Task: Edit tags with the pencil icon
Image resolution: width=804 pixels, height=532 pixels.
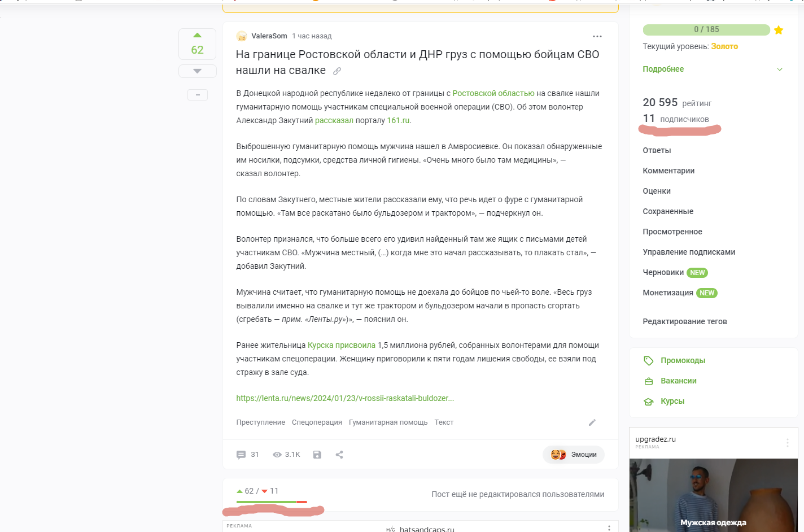Action: tap(592, 422)
